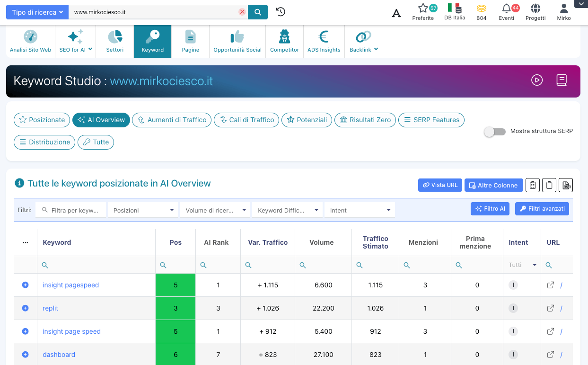Open Tutti intent column filter dropdown

[522, 265]
